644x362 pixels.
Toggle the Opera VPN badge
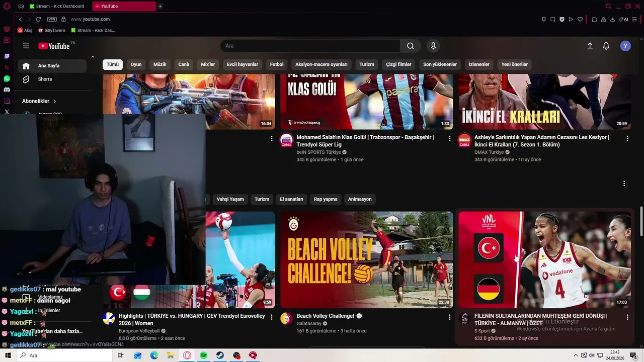point(52,19)
